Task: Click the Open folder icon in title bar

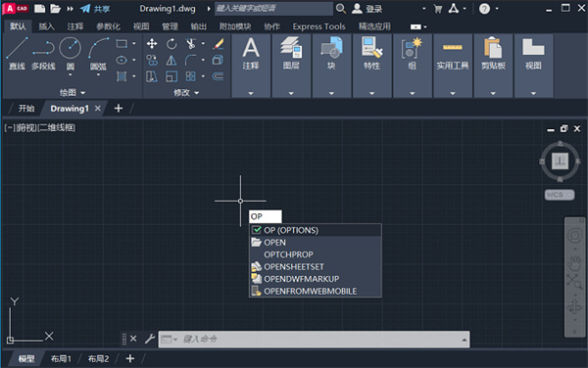Action: [55, 8]
